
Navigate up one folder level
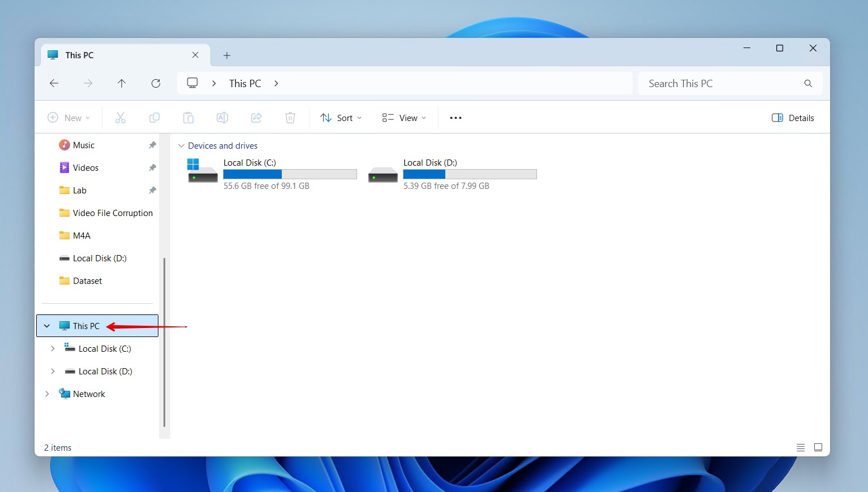click(x=122, y=83)
